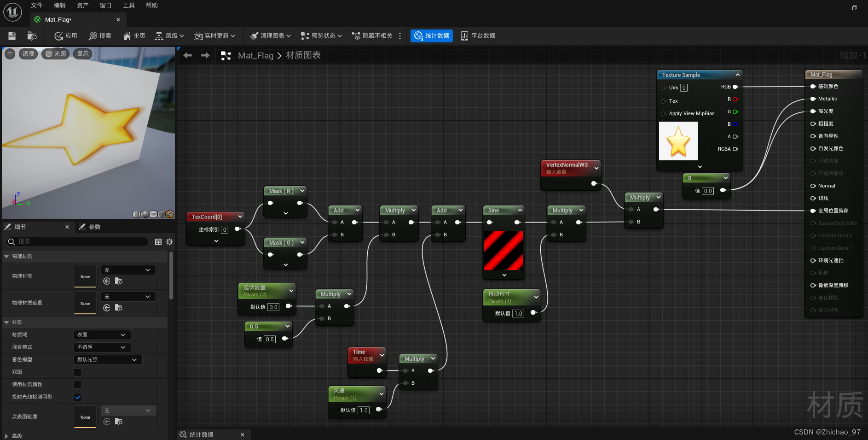
Task: Browse to the Physical Material Mask (物理材质遮罩) asset
Action: click(x=119, y=308)
